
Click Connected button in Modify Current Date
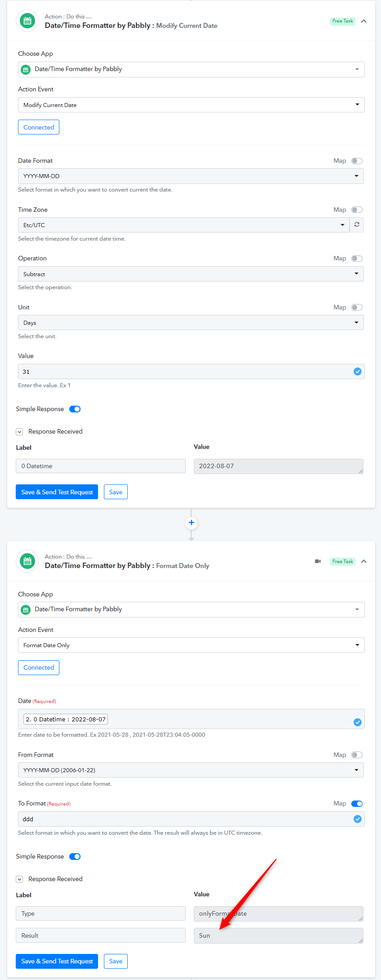(39, 127)
